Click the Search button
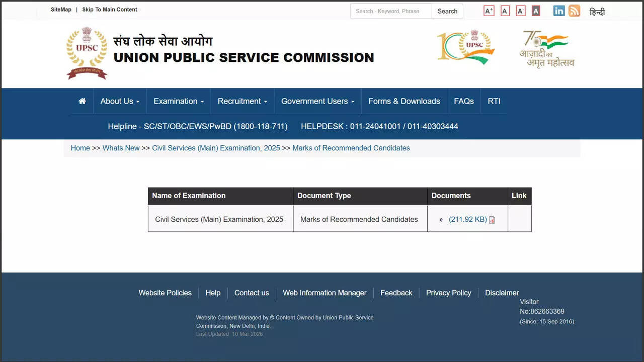644x362 pixels. [447, 11]
